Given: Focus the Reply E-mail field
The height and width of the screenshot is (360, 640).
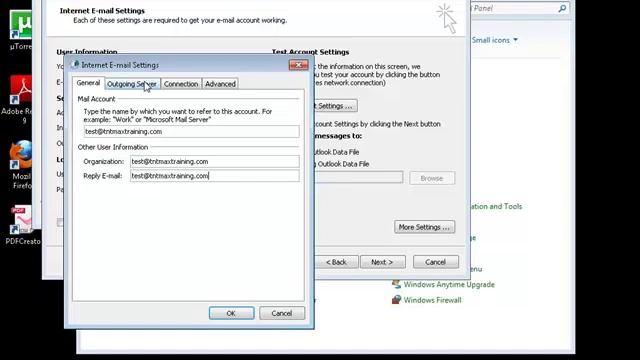Looking at the screenshot, I should click(x=215, y=176).
